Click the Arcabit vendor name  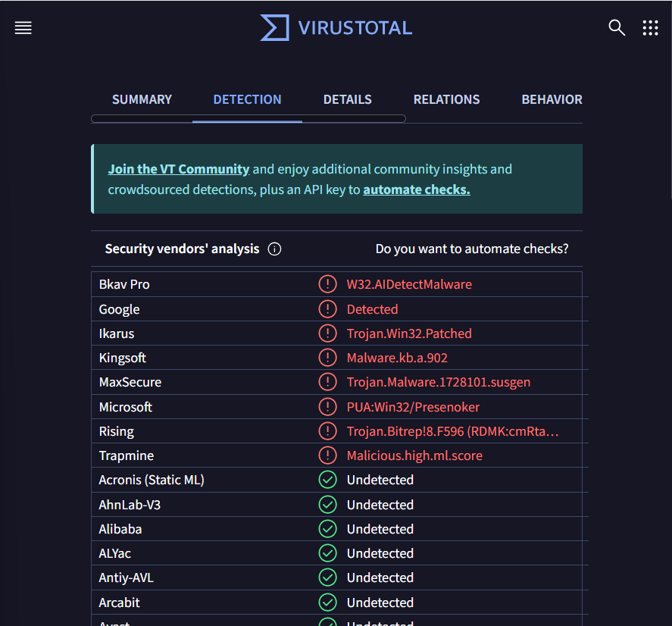[120, 603]
